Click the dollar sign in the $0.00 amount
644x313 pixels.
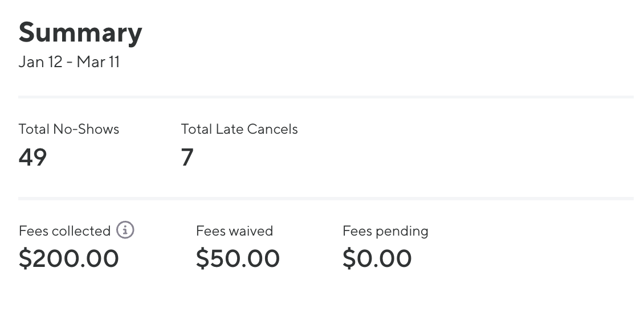tap(349, 258)
